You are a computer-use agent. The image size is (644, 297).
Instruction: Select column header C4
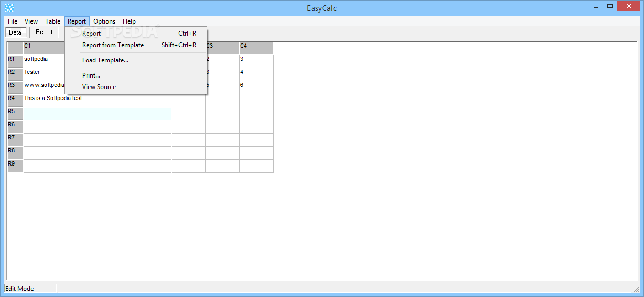[256, 48]
